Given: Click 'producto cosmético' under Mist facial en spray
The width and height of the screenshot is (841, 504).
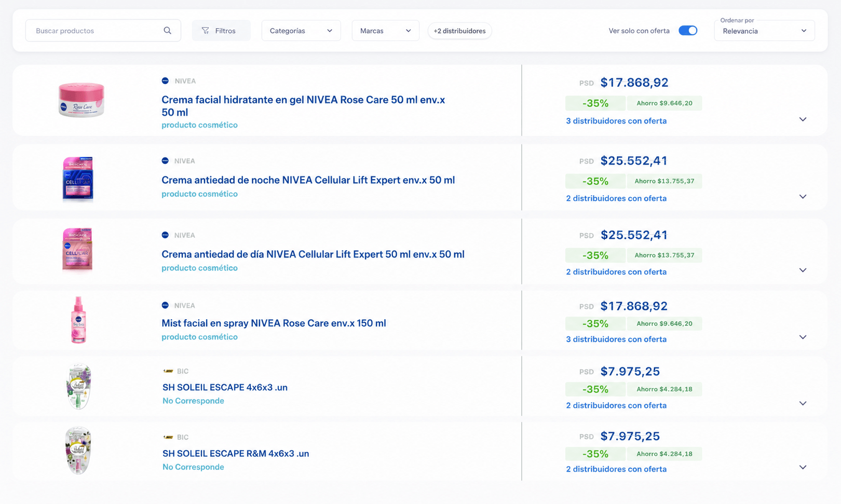Looking at the screenshot, I should point(199,337).
